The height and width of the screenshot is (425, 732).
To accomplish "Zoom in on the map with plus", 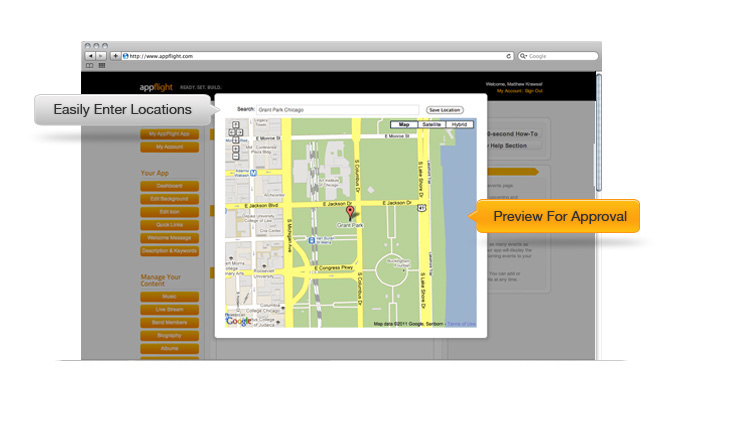I will 235,149.
